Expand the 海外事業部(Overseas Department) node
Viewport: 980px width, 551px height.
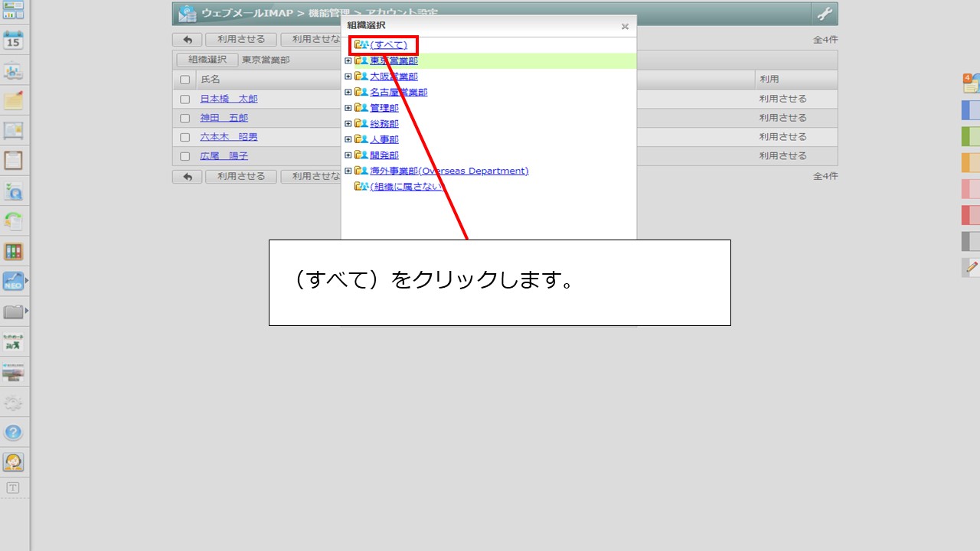[x=348, y=170]
